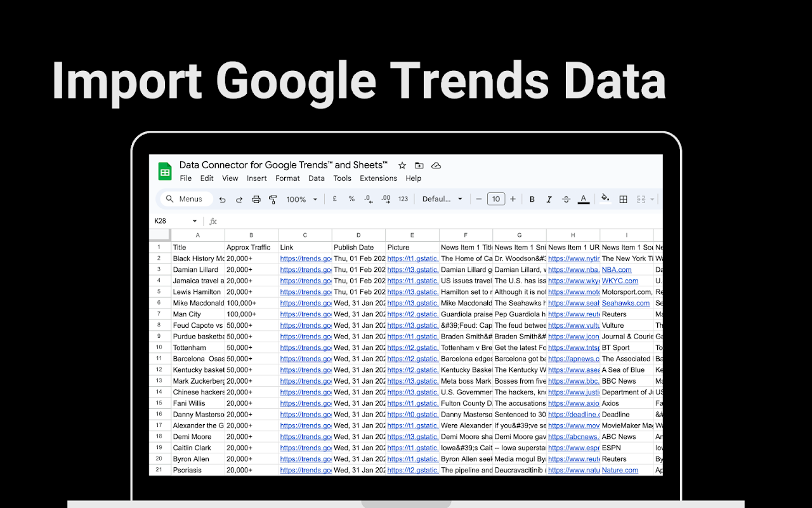The width and height of the screenshot is (812, 508).
Task: Select column D header
Action: tap(358, 235)
